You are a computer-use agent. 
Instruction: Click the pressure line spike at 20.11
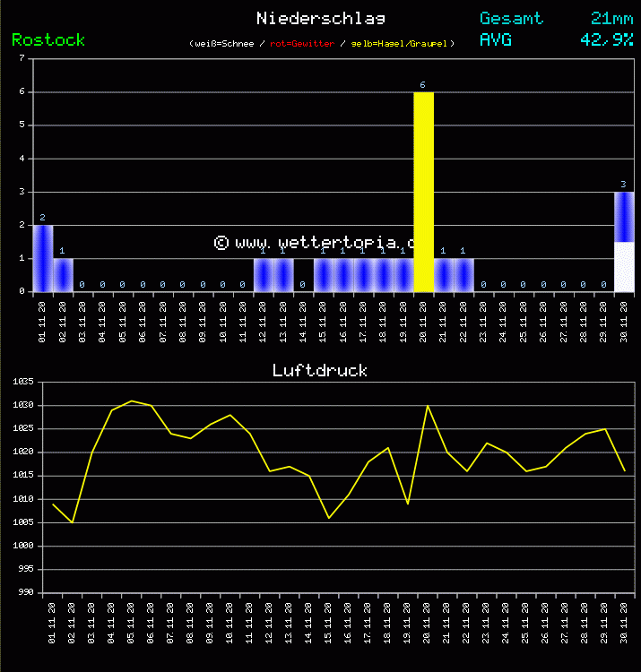coord(427,406)
